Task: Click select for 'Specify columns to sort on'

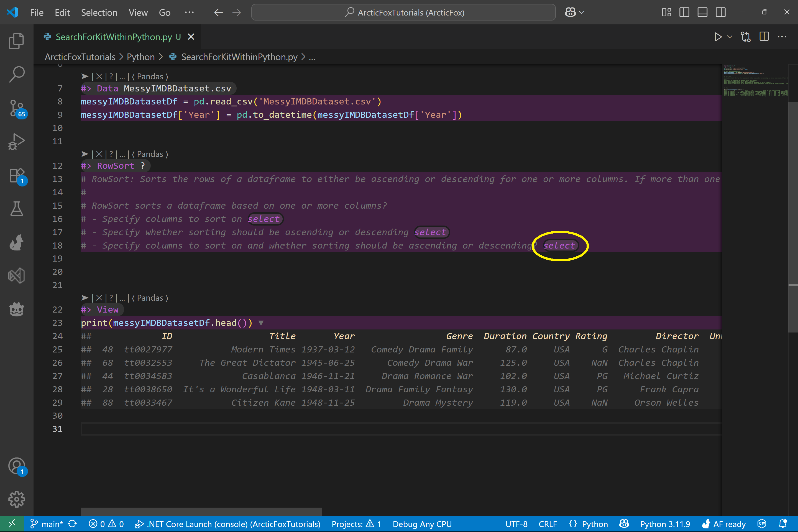Action: coord(264,219)
